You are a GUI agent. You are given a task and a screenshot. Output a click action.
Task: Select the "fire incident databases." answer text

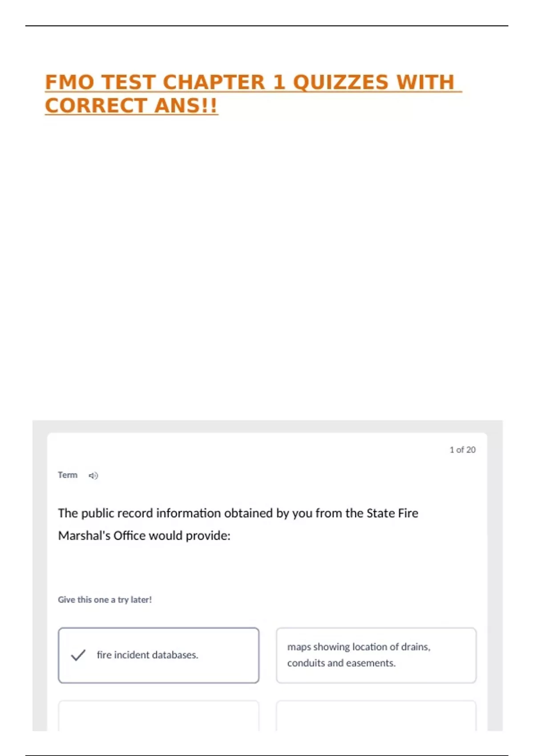147,655
